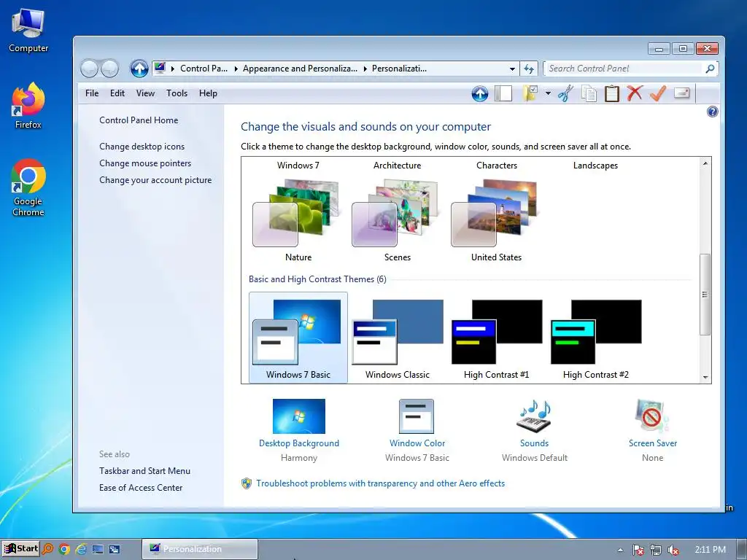Click the blue Up arrow beside the address bar
The height and width of the screenshot is (560, 747).
(139, 69)
